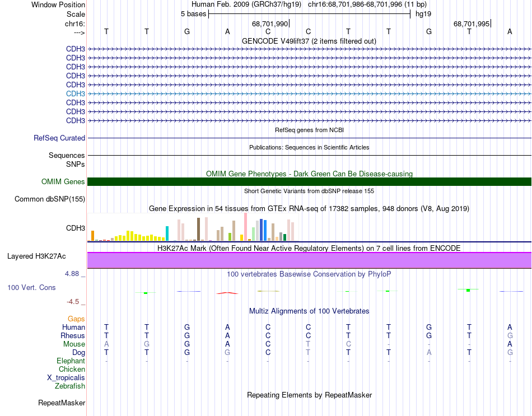
Task: Click the RepeatMasker track label
Action: [x=62, y=403]
